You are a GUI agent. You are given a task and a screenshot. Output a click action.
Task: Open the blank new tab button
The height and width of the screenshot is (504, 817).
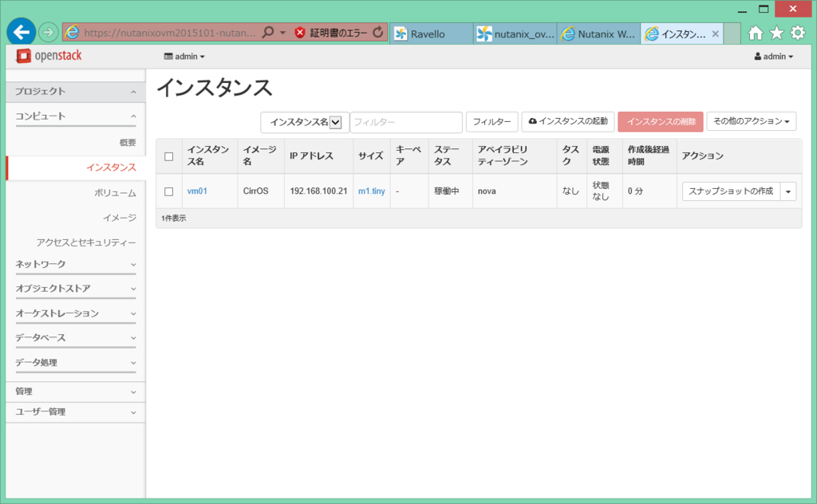click(732, 33)
